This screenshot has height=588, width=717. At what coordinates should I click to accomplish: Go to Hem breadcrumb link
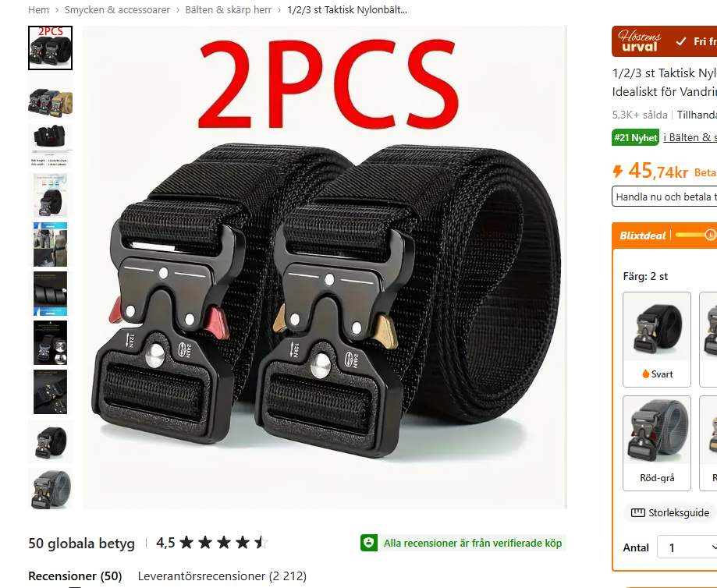pos(38,9)
